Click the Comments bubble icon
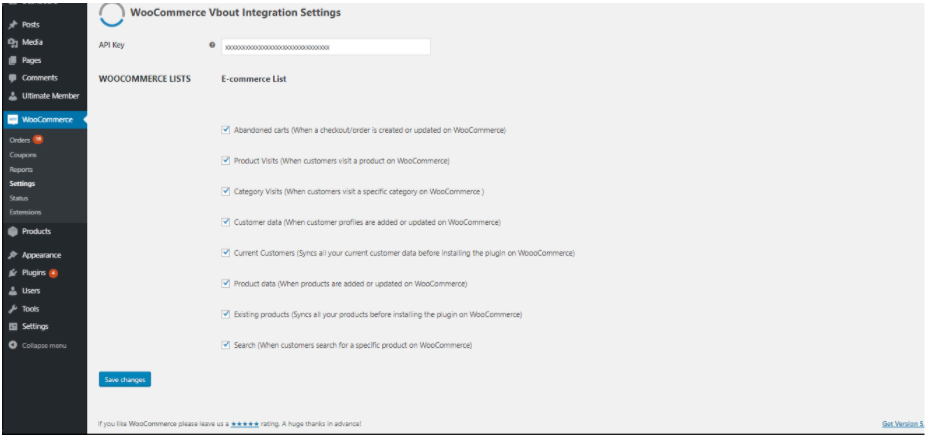Screen dimensions: 927x435 point(13,78)
